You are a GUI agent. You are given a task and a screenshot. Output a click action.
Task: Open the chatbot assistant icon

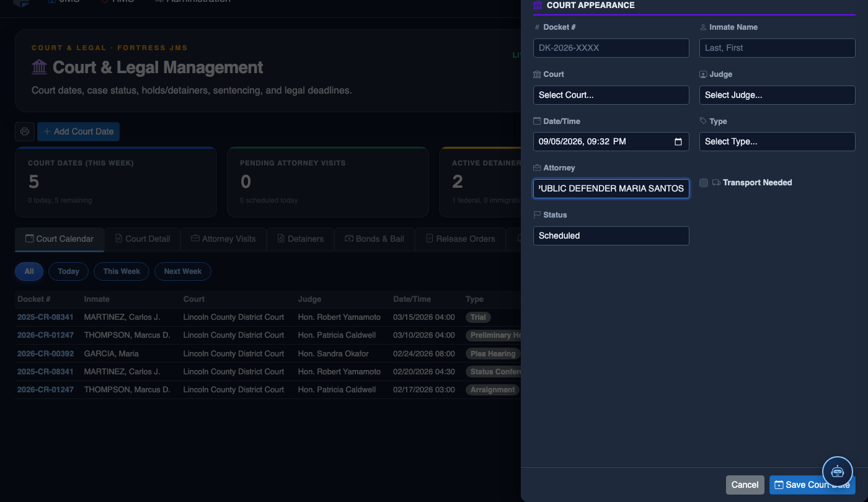pos(838,472)
